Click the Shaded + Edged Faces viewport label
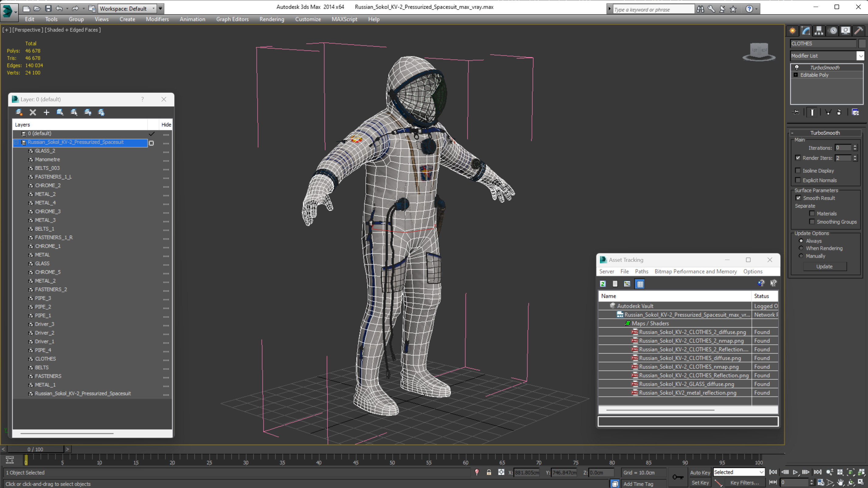This screenshot has height=488, width=868. 73,29
